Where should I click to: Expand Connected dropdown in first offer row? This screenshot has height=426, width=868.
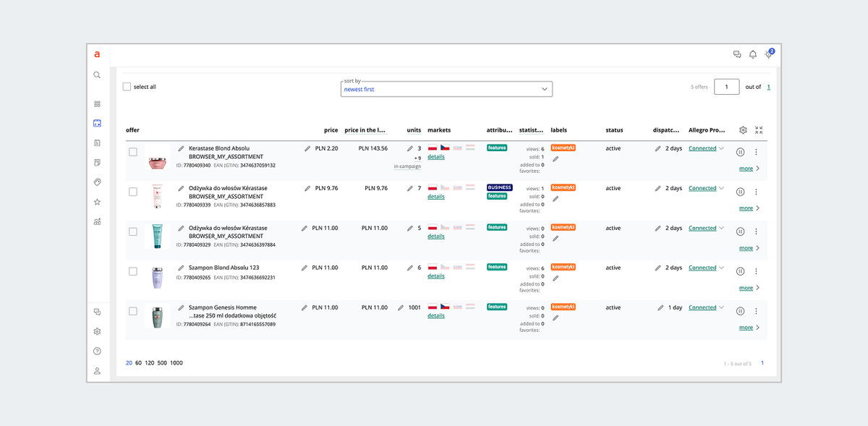[721, 148]
